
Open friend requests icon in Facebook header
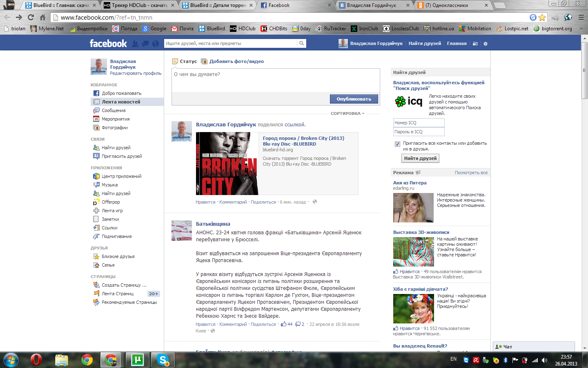click(135, 44)
